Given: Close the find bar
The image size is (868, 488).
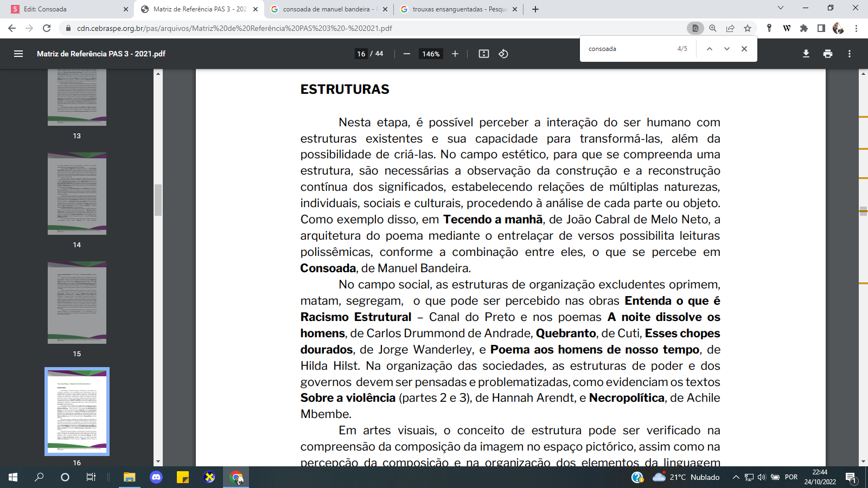Looking at the screenshot, I should [744, 49].
